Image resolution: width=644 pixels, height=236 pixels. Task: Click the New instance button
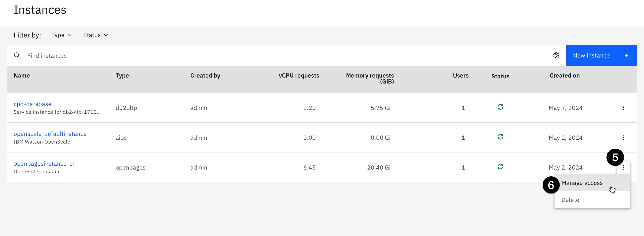(601, 56)
